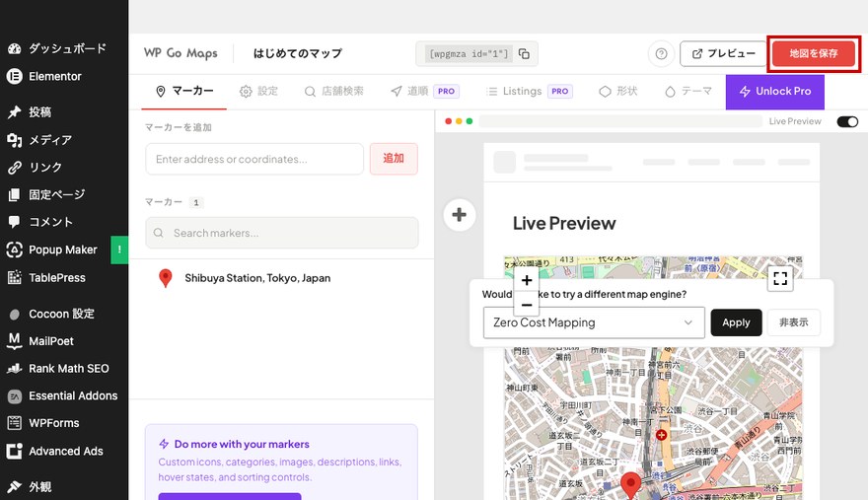Open the テーマ tab

tap(688, 91)
